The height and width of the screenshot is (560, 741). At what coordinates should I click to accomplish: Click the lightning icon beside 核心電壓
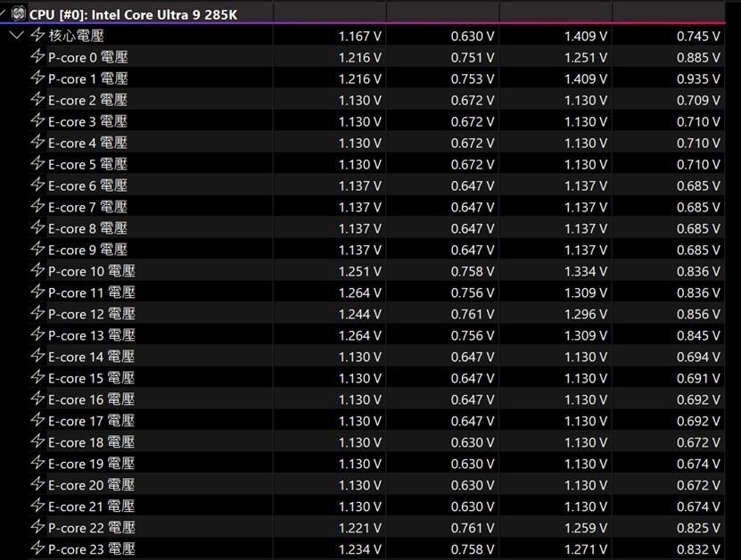pos(37,36)
